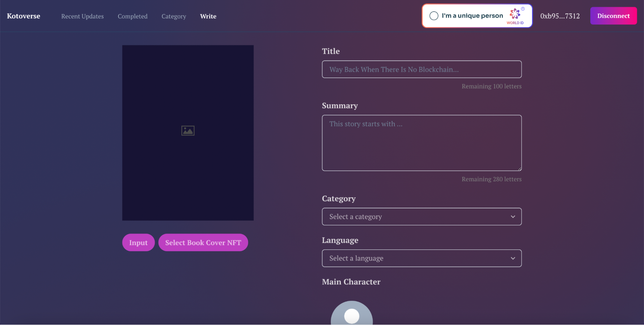Click the image placeholder on the book cover

[x=188, y=130]
